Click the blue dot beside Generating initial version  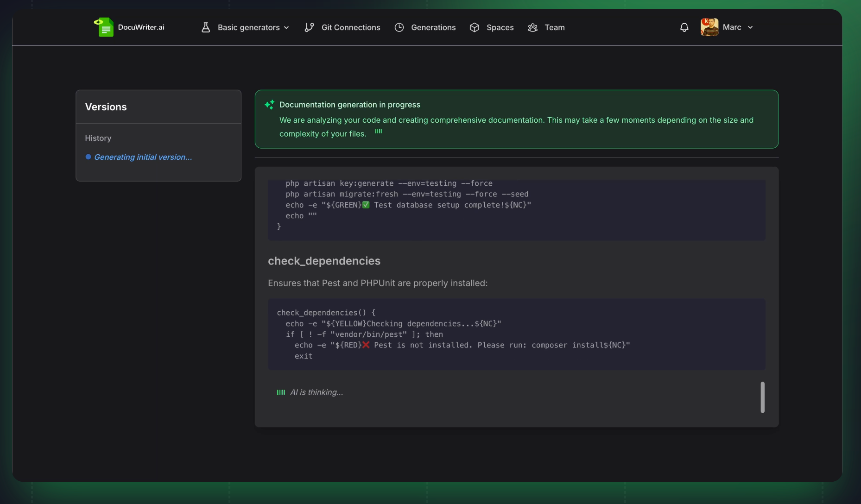tap(88, 157)
